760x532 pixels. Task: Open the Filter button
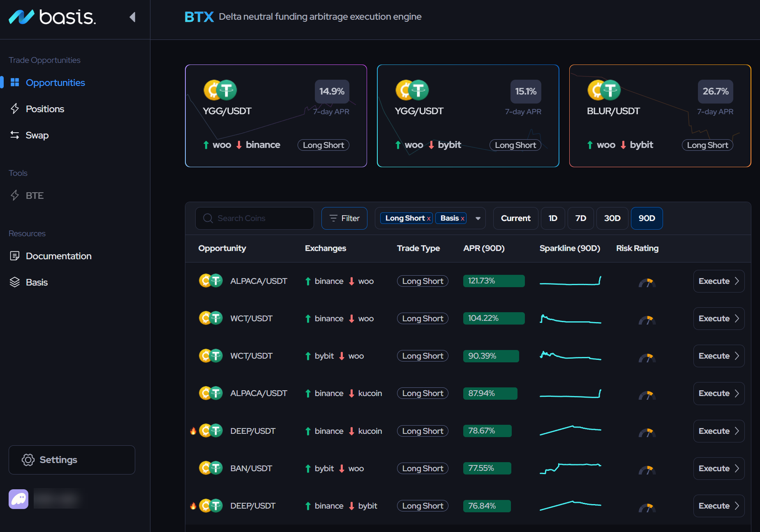[x=344, y=218]
